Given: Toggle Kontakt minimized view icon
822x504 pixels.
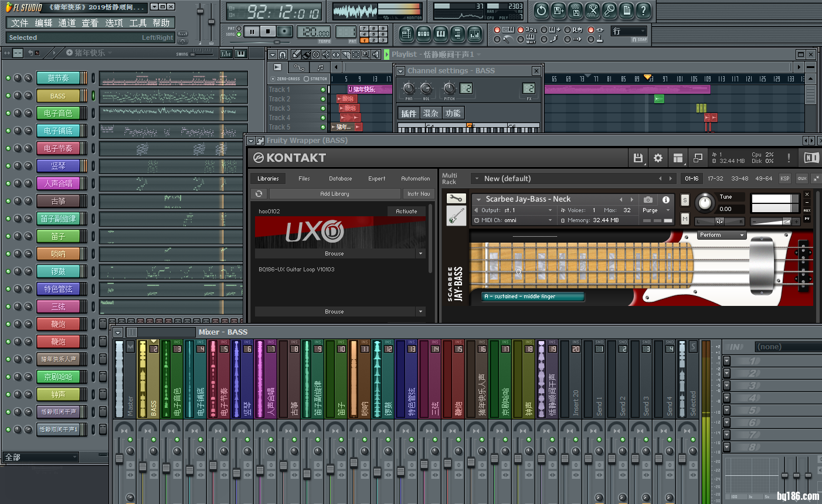Looking at the screenshot, I should click(698, 158).
